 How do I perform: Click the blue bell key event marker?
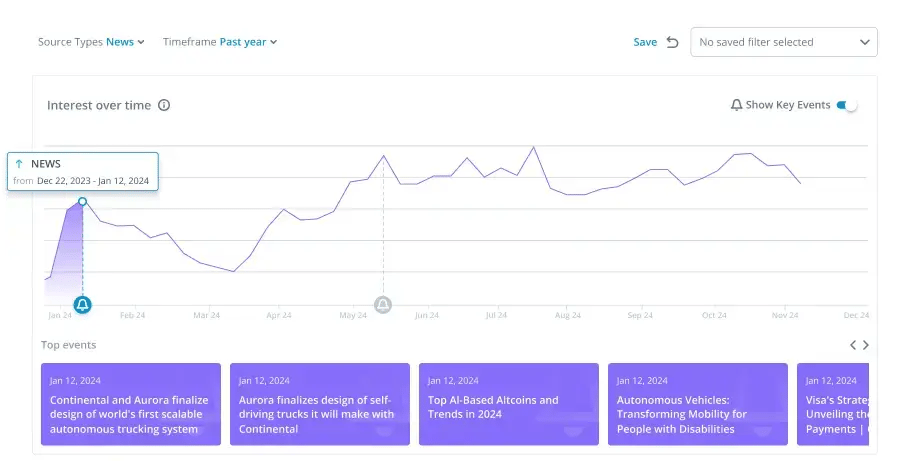[x=83, y=304]
